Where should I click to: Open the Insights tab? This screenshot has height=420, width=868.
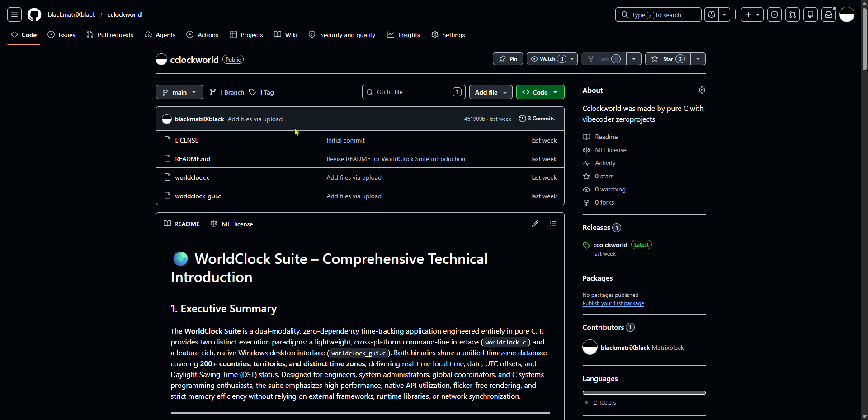pyautogui.click(x=404, y=35)
